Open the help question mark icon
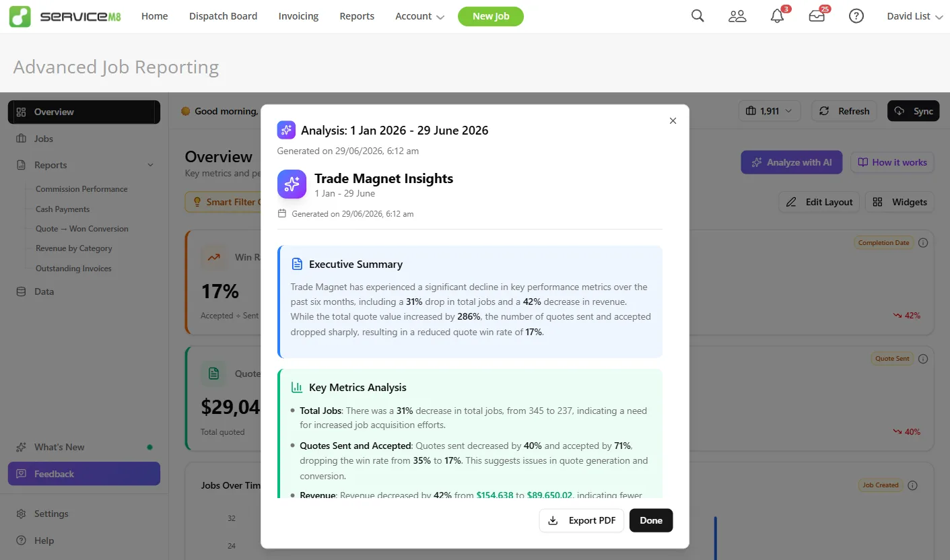 [x=856, y=16]
